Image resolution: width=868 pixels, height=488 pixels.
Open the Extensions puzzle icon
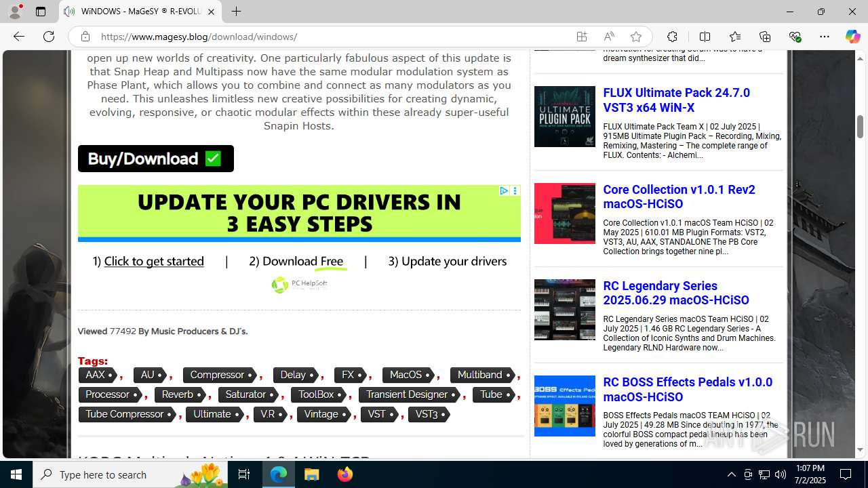[x=672, y=37]
